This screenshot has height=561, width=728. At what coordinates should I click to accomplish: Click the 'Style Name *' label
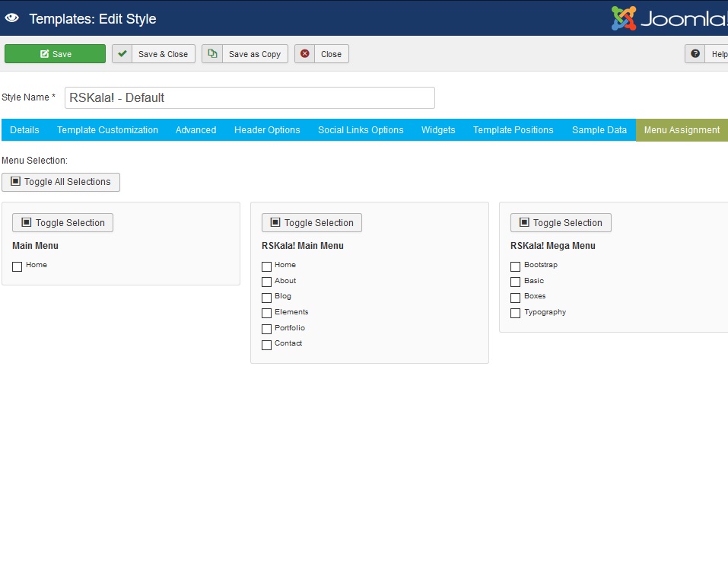[x=28, y=97]
